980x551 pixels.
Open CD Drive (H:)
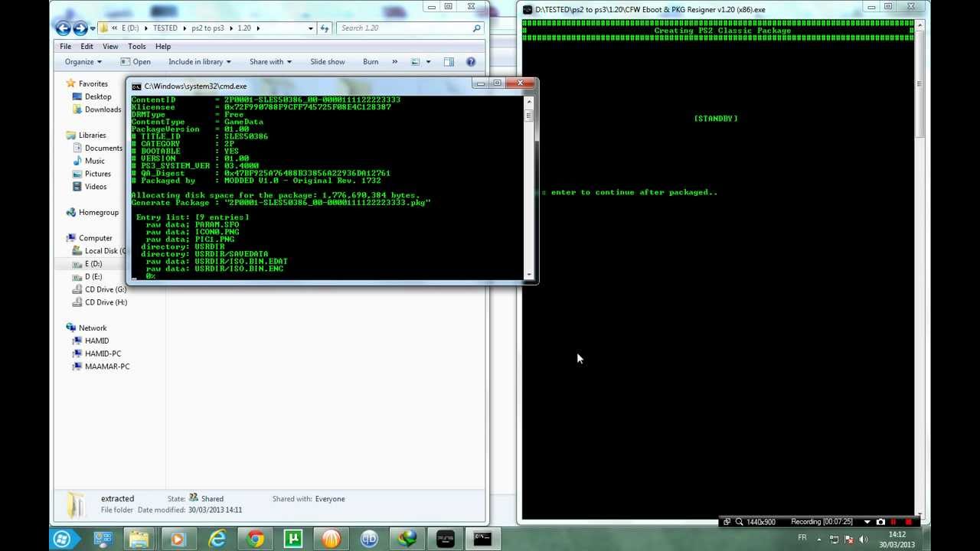[106, 302]
